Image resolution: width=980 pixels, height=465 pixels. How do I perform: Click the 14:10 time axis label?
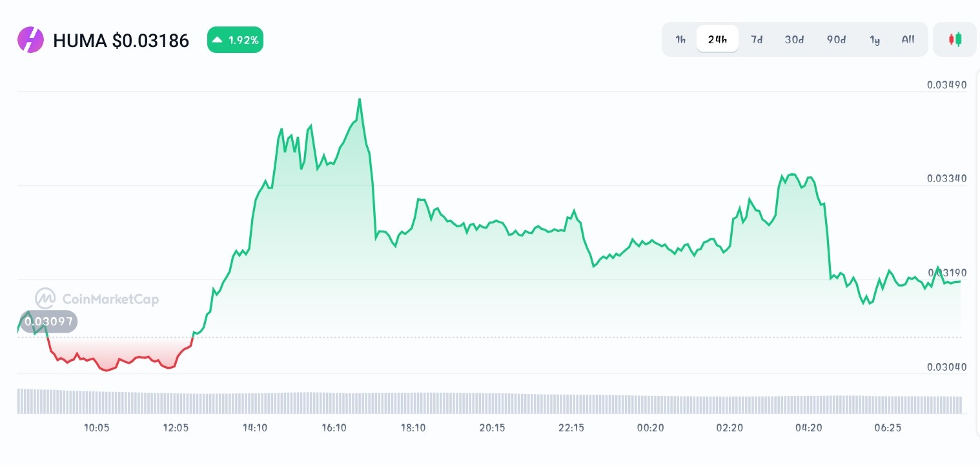pyautogui.click(x=255, y=428)
